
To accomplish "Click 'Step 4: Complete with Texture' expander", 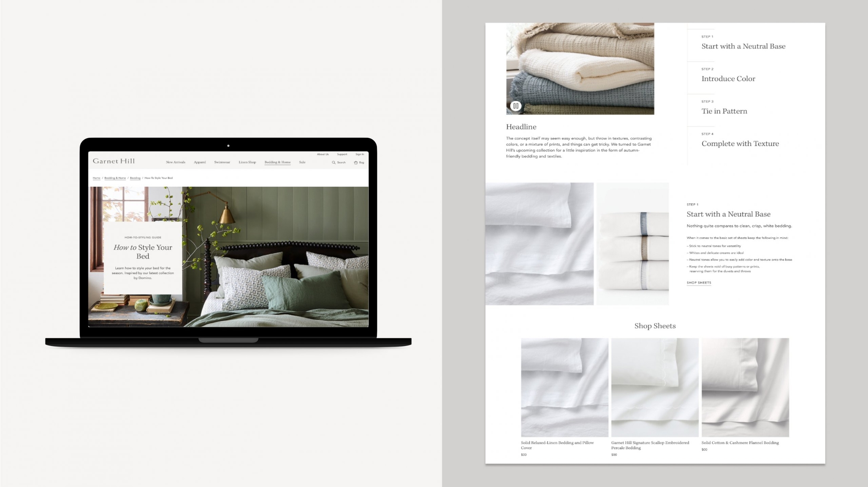I will pyautogui.click(x=740, y=143).
